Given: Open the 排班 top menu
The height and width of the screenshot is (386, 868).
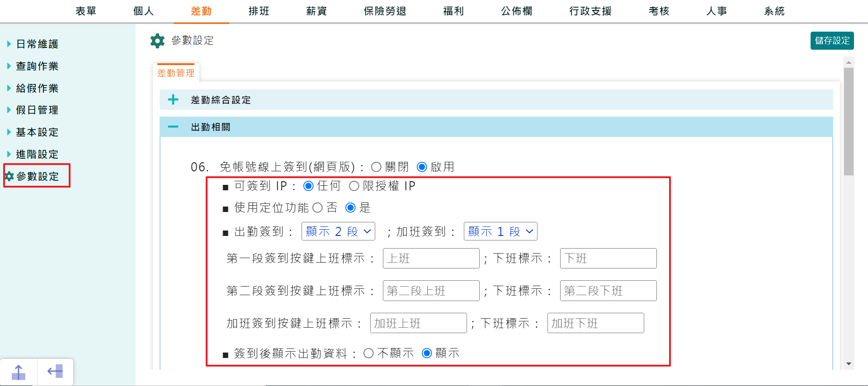Looking at the screenshot, I should tap(259, 11).
